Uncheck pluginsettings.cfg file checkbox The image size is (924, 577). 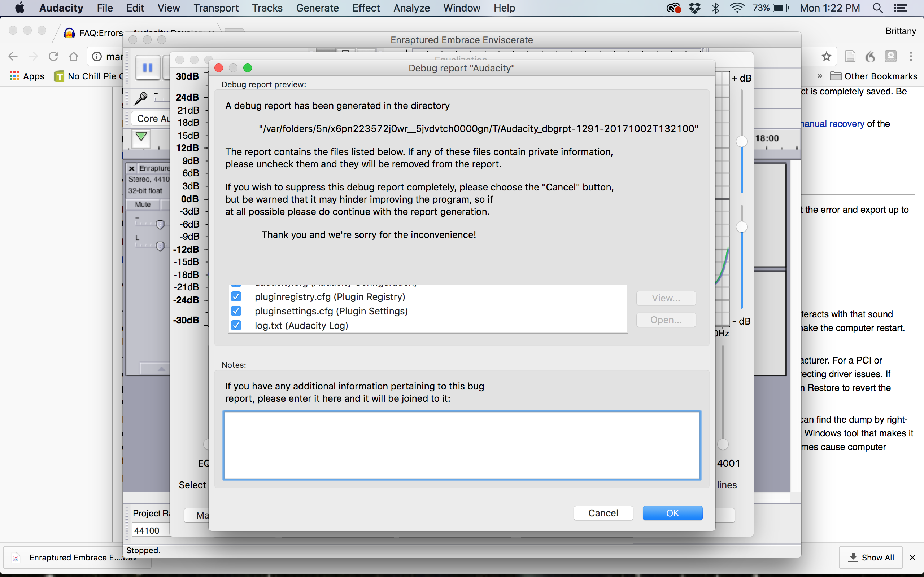tap(236, 311)
